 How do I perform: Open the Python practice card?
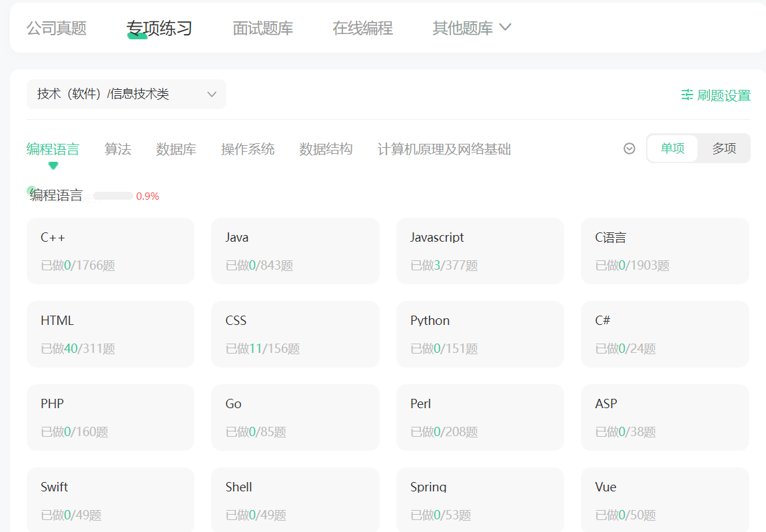(x=480, y=334)
